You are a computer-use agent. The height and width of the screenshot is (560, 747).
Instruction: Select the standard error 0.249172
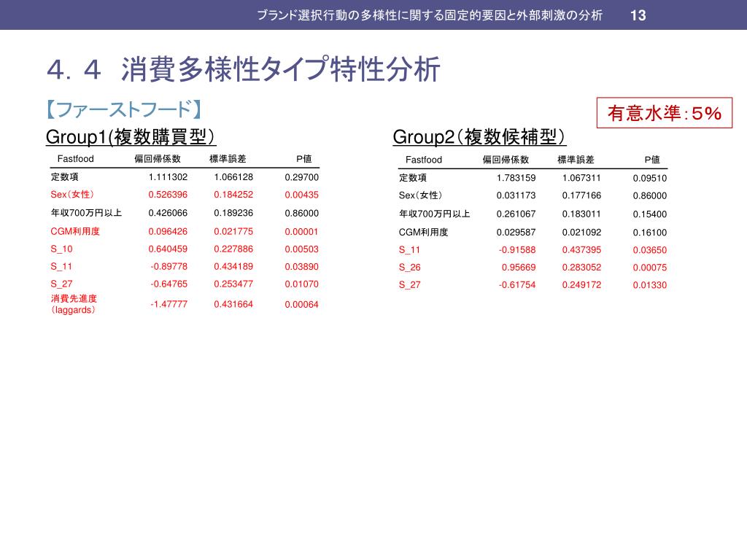(581, 285)
